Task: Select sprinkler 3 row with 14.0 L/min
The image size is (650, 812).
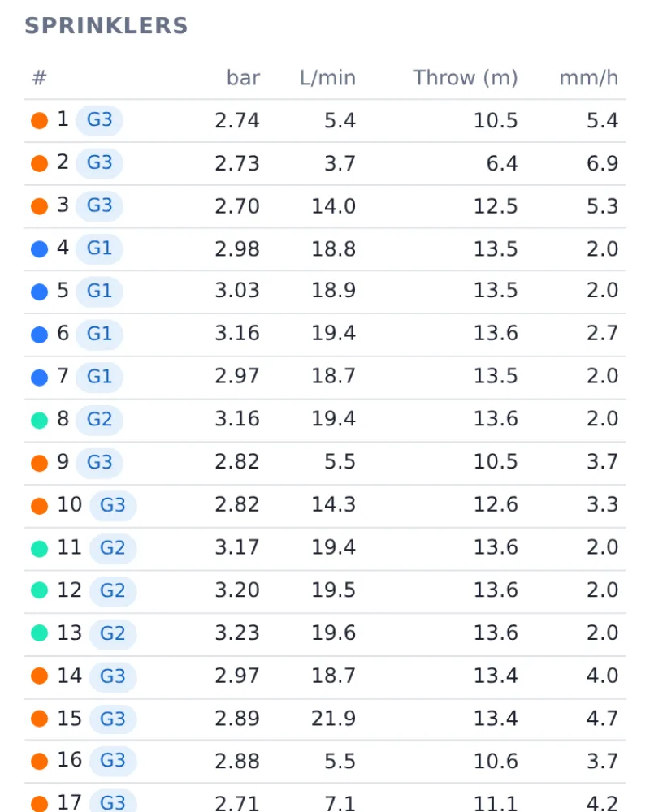Action: (x=325, y=206)
